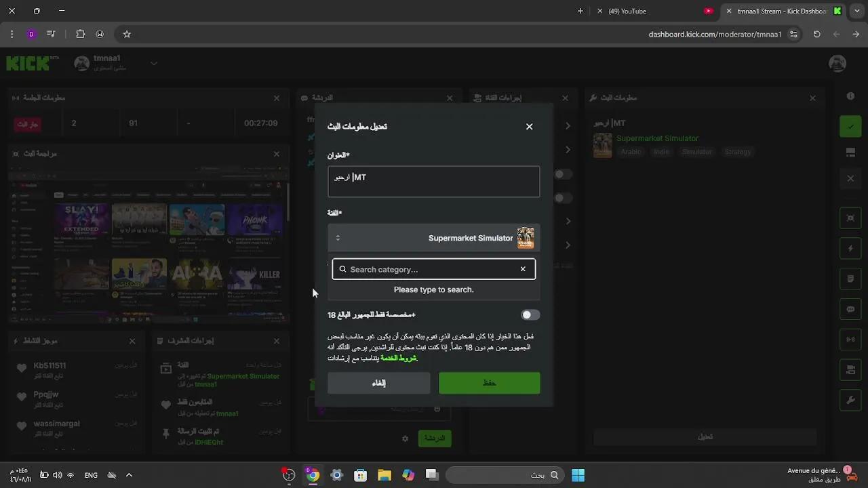Click the Arabic tag
The width and height of the screenshot is (868, 488).
tap(631, 152)
